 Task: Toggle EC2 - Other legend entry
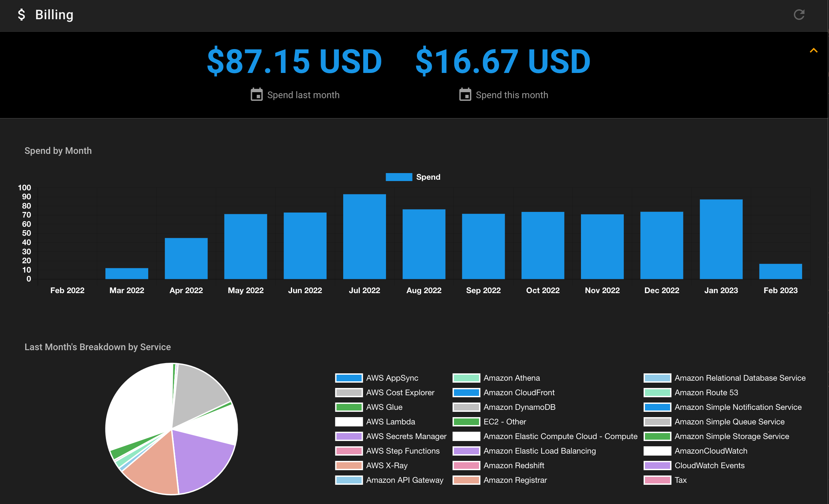tap(489, 421)
